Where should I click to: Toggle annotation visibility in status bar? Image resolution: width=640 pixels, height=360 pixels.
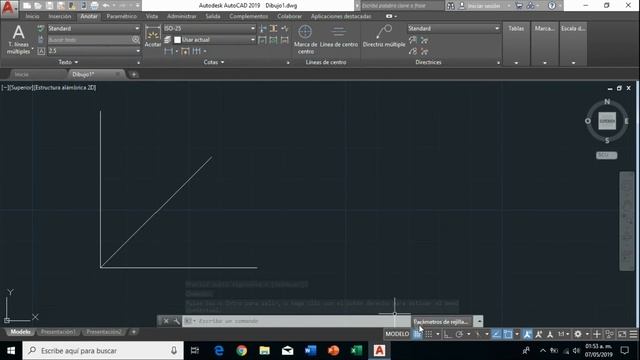pyautogui.click(x=527, y=334)
